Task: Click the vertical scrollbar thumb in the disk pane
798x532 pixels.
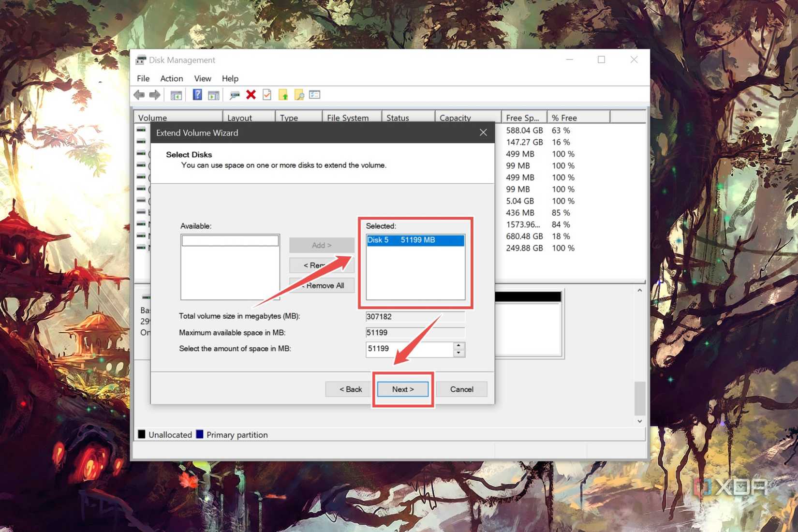Action: click(639, 399)
